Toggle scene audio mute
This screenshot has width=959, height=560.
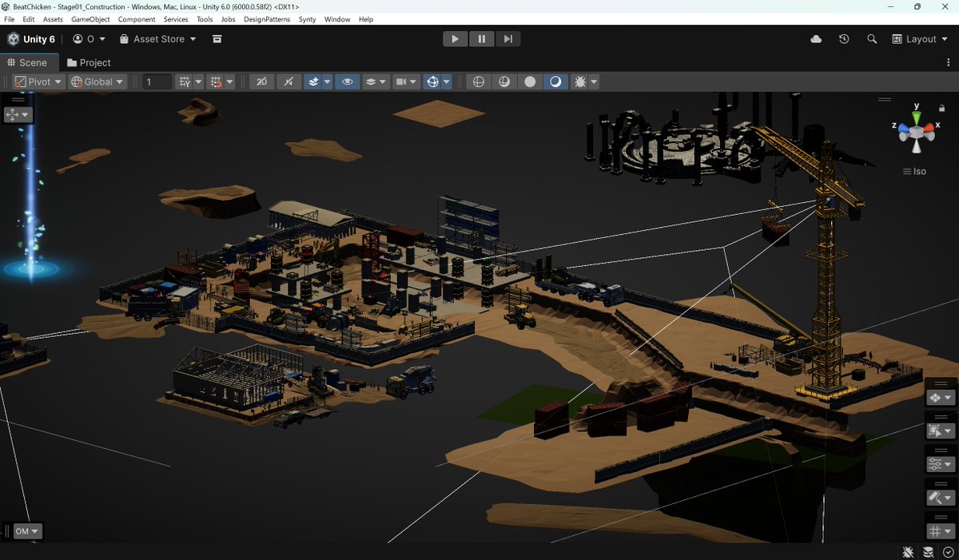pyautogui.click(x=288, y=81)
